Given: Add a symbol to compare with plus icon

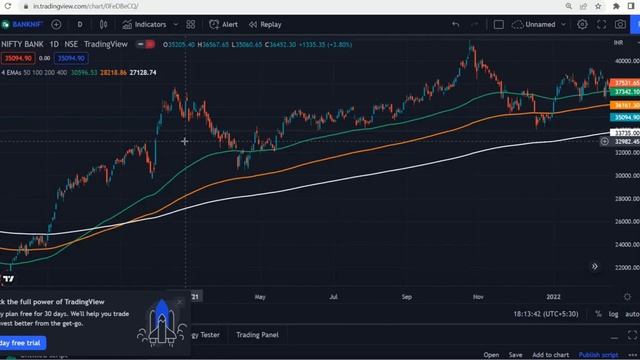Looking at the screenshot, I should (56, 24).
